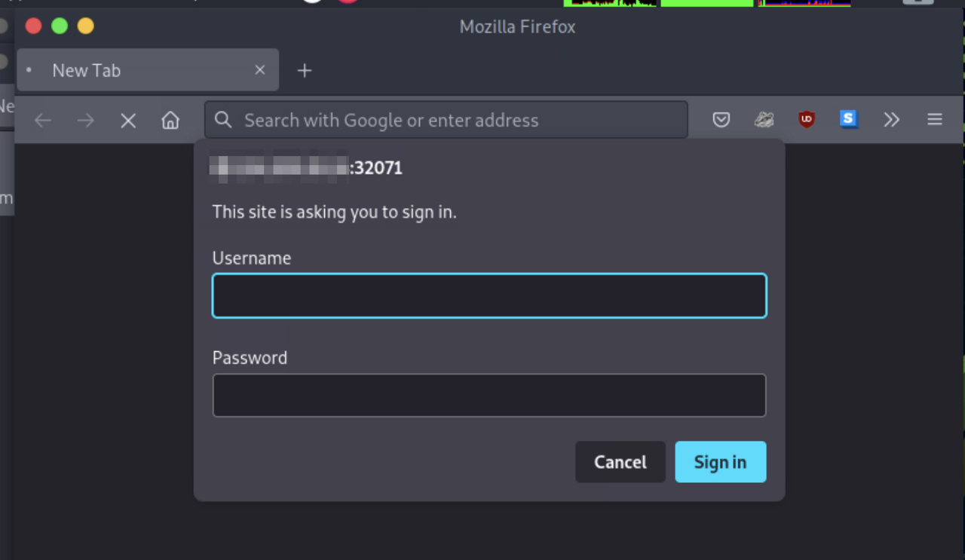Click the Sign in button

tap(720, 461)
